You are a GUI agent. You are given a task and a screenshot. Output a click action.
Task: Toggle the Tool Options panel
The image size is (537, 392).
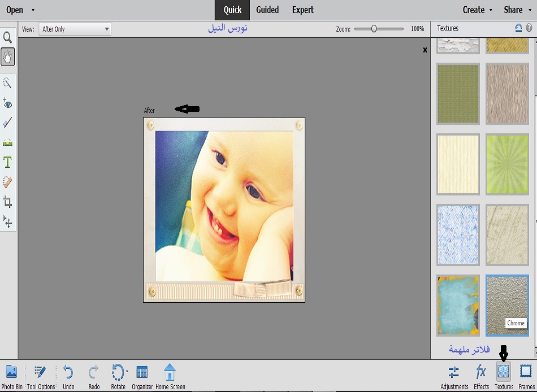[x=41, y=376]
